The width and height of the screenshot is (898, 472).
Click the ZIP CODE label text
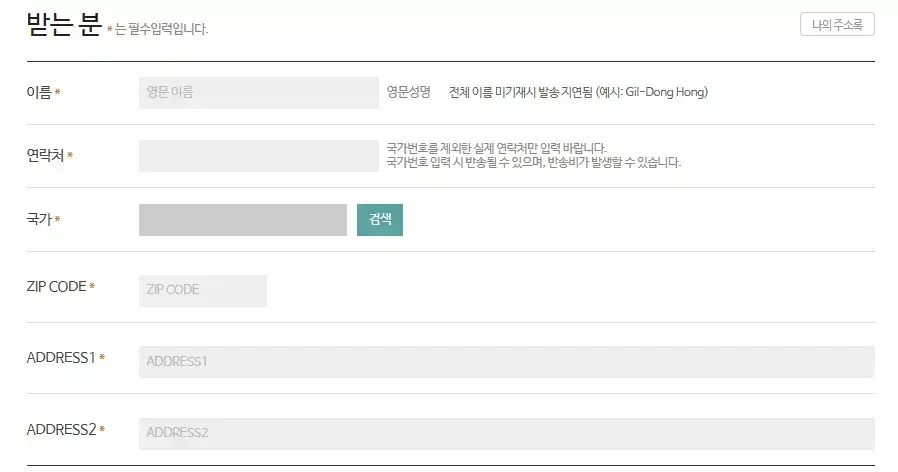point(56,287)
